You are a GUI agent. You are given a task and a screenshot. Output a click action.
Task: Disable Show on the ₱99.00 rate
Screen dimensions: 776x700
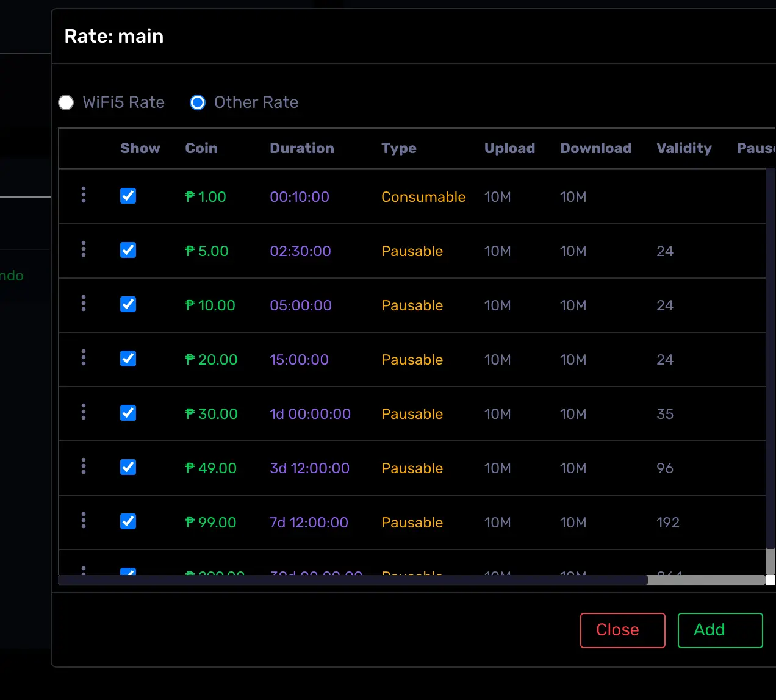point(128,521)
